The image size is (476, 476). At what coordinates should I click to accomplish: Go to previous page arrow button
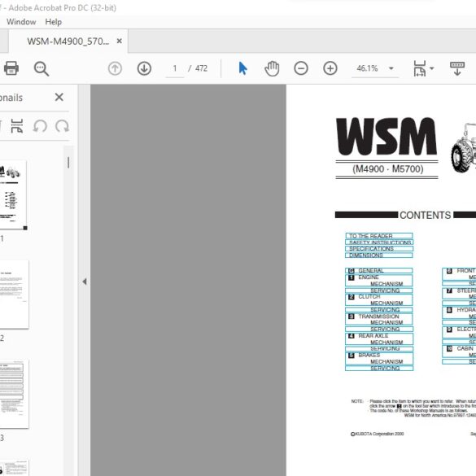(115, 68)
